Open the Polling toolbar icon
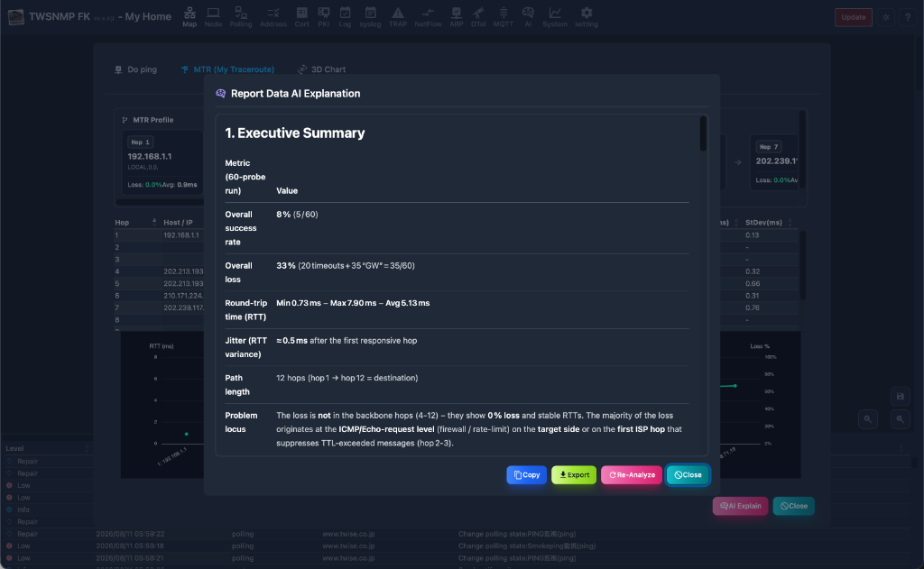The width and height of the screenshot is (924, 569). [240, 17]
